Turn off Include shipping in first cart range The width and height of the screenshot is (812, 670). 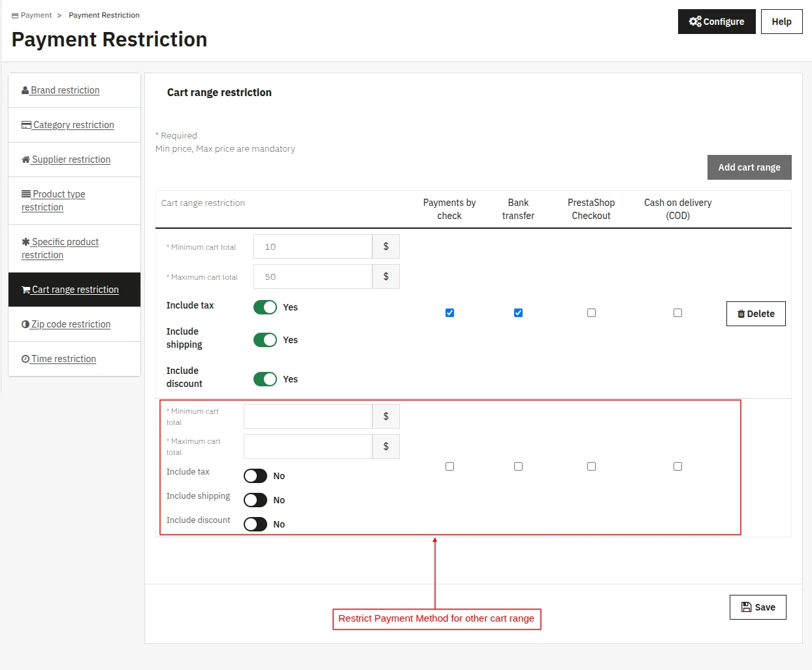[265, 340]
